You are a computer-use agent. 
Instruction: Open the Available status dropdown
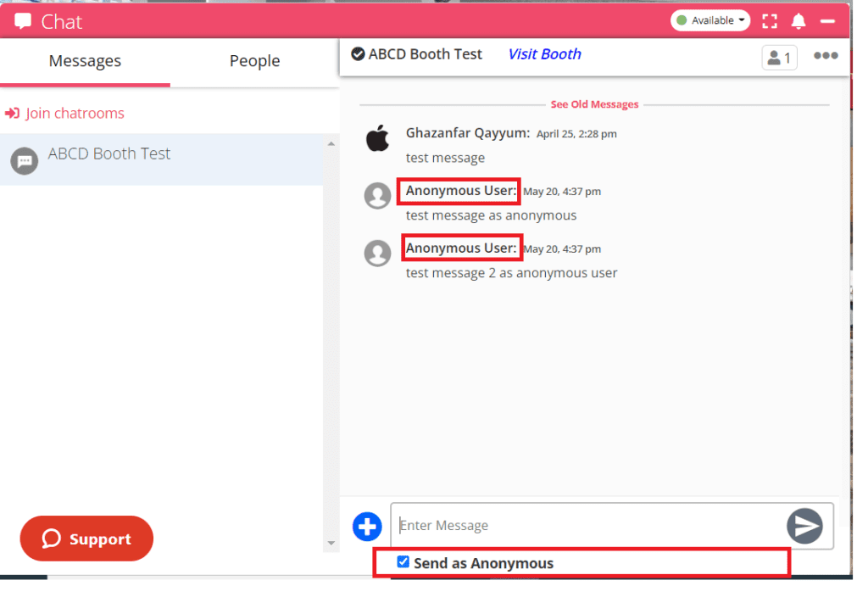coord(710,20)
